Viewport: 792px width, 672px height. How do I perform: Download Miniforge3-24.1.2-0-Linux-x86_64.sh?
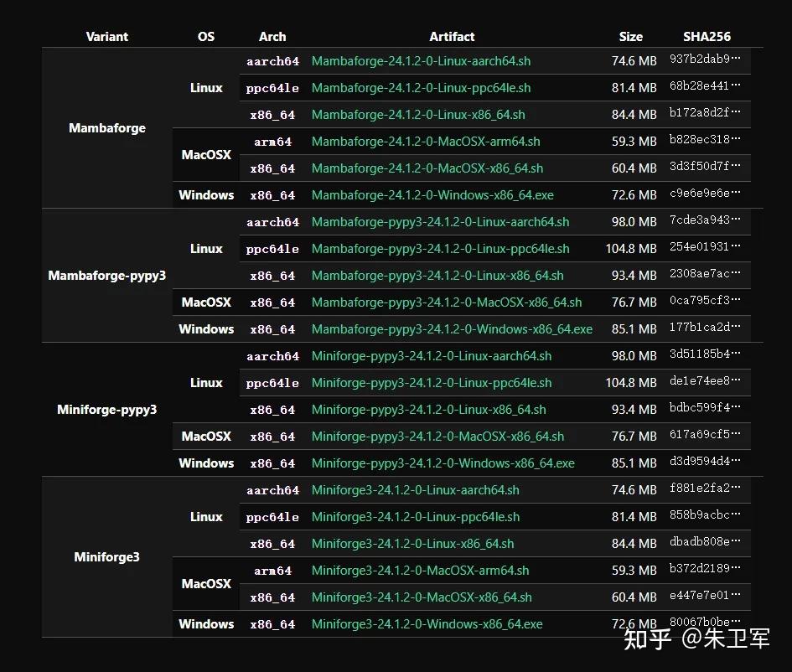413,544
